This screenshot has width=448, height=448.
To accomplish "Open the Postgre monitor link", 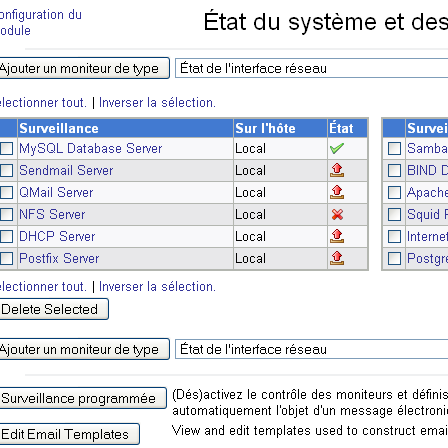I will click(427, 258).
